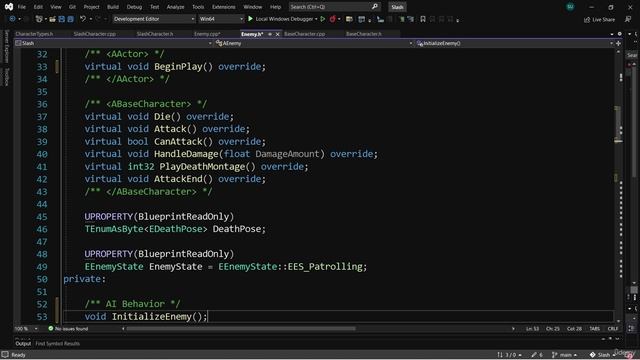Open the AEnemy class navigation dropdown
This screenshot has height=360, width=640.
(x=314, y=43)
